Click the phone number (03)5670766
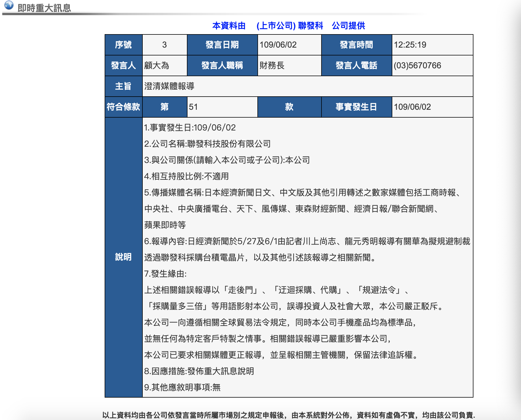The height and width of the screenshot is (420, 521). 417,66
